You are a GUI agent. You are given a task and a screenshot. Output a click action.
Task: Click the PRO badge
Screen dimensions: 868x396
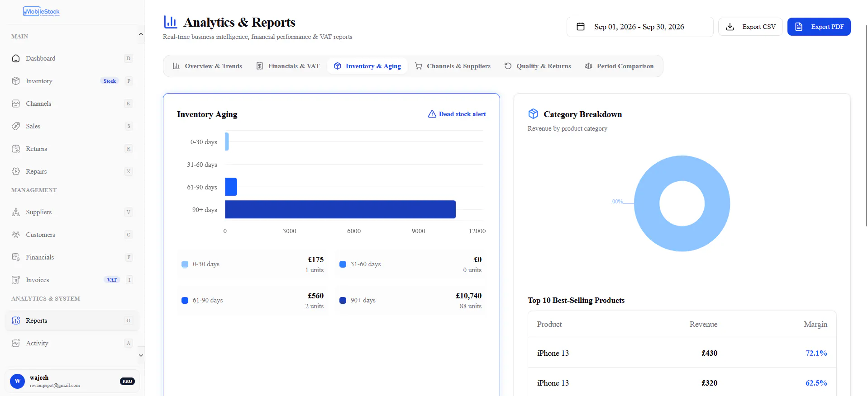[x=127, y=381]
